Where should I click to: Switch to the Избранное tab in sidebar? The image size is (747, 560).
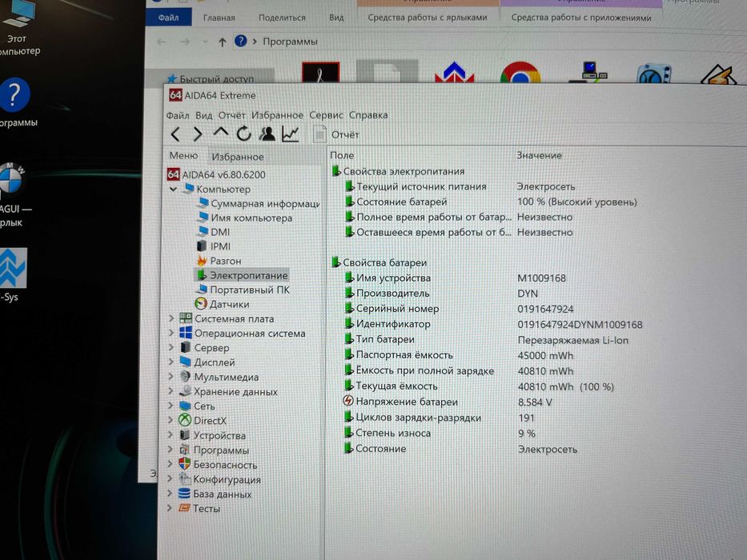(238, 157)
